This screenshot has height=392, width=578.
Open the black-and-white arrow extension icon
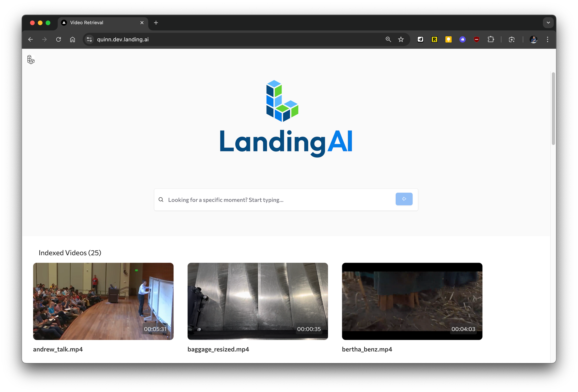[x=420, y=40]
